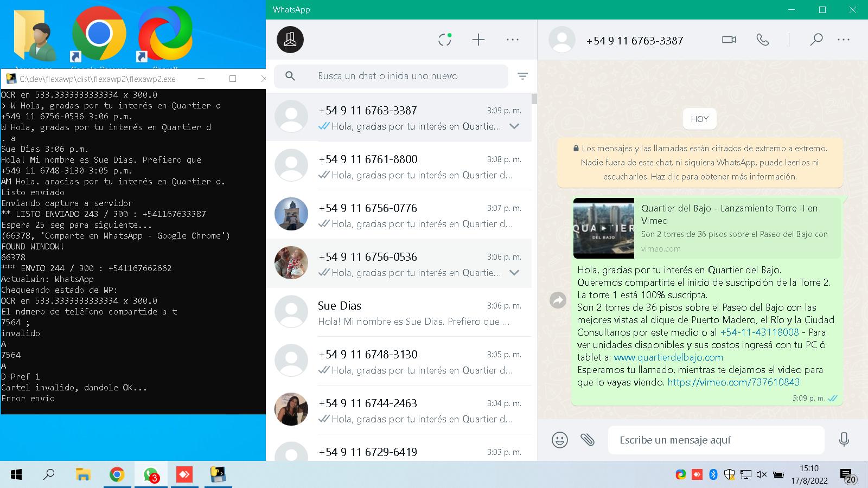Open the FlexxX desktop shortcut icon

164,34
